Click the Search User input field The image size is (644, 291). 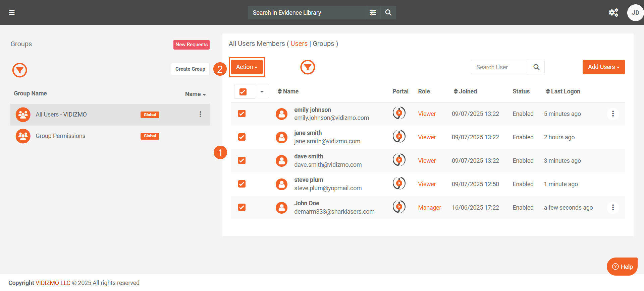499,67
